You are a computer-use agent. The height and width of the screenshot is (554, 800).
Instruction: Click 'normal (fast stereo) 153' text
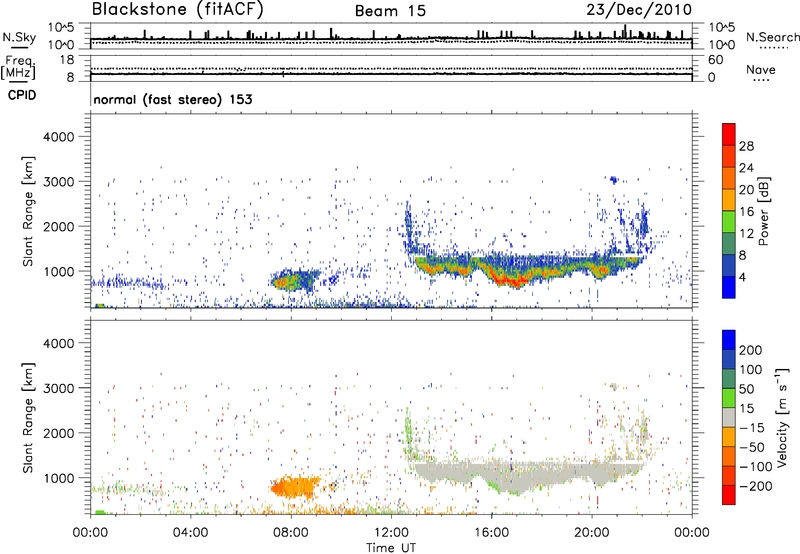pyautogui.click(x=173, y=99)
